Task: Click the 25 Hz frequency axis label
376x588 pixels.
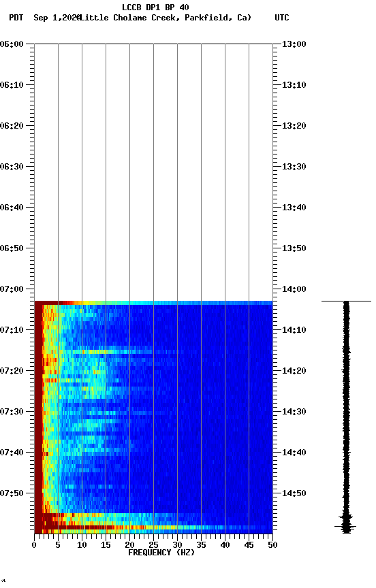Action: point(153,545)
